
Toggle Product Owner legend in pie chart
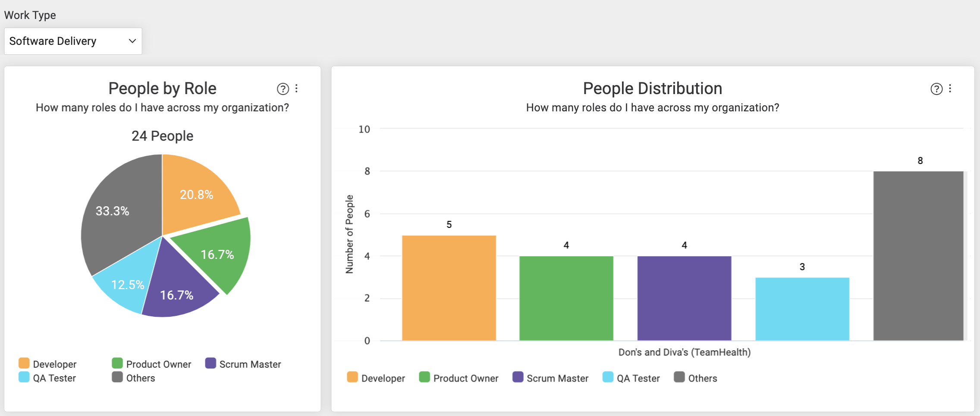coord(151,364)
